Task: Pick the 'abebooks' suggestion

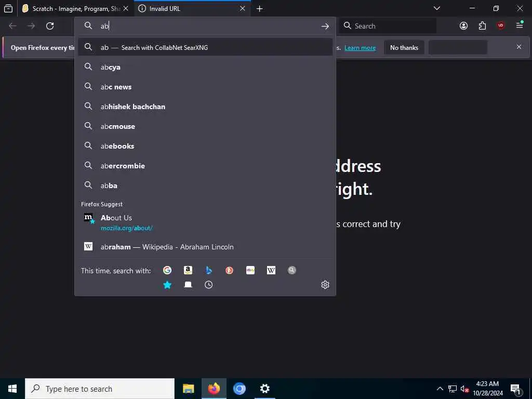Action: click(x=205, y=146)
